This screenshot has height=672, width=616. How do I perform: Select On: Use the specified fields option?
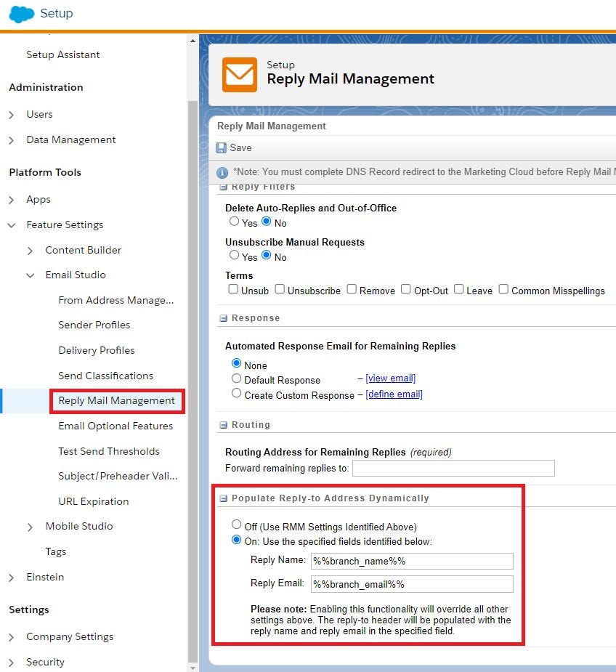click(x=236, y=540)
